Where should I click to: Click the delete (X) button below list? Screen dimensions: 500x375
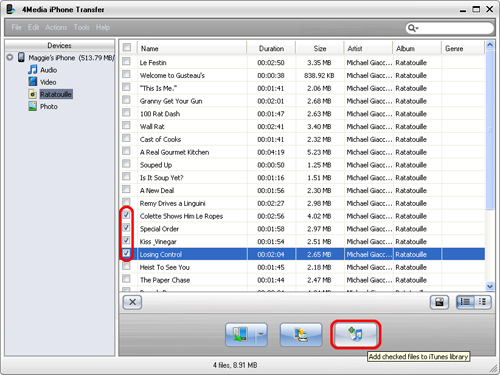pyautogui.click(x=132, y=302)
